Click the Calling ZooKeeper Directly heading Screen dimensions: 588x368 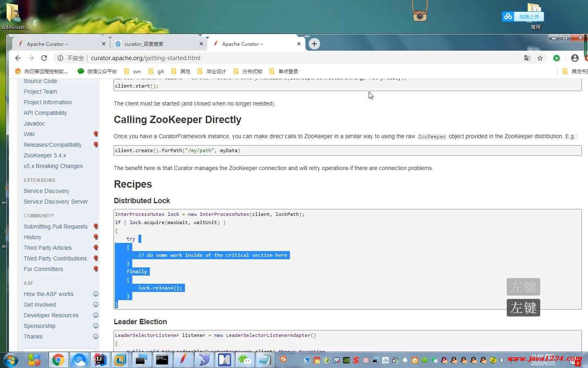click(178, 120)
